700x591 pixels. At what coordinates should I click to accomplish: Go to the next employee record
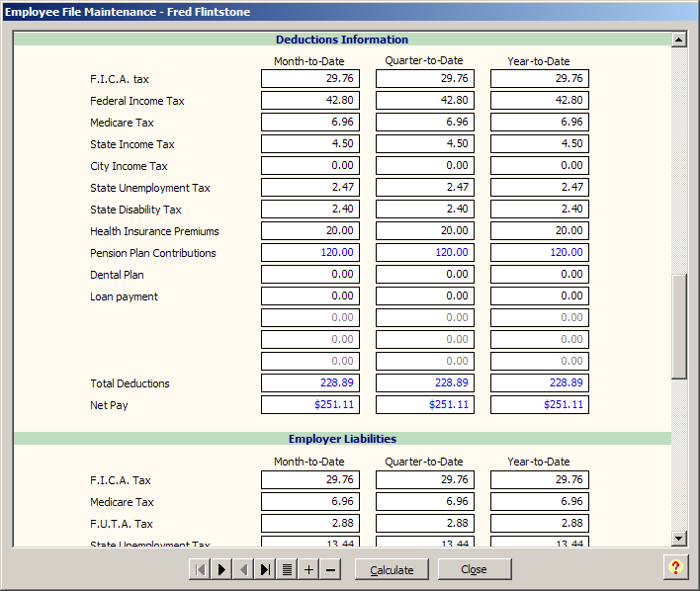(x=221, y=569)
